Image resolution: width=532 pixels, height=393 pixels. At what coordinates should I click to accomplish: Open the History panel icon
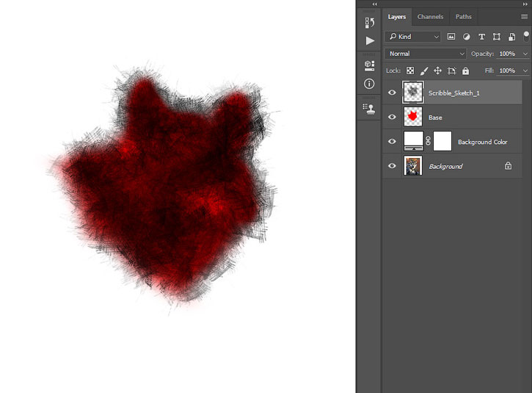coord(370,23)
